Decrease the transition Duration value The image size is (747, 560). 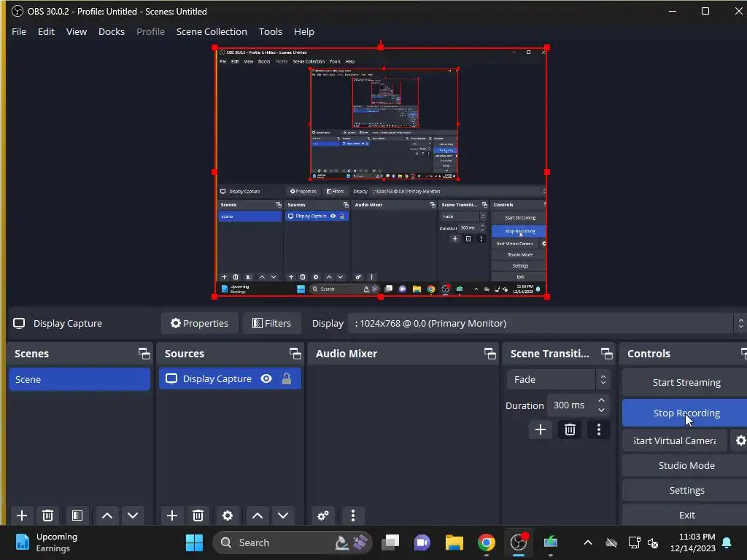(x=601, y=410)
